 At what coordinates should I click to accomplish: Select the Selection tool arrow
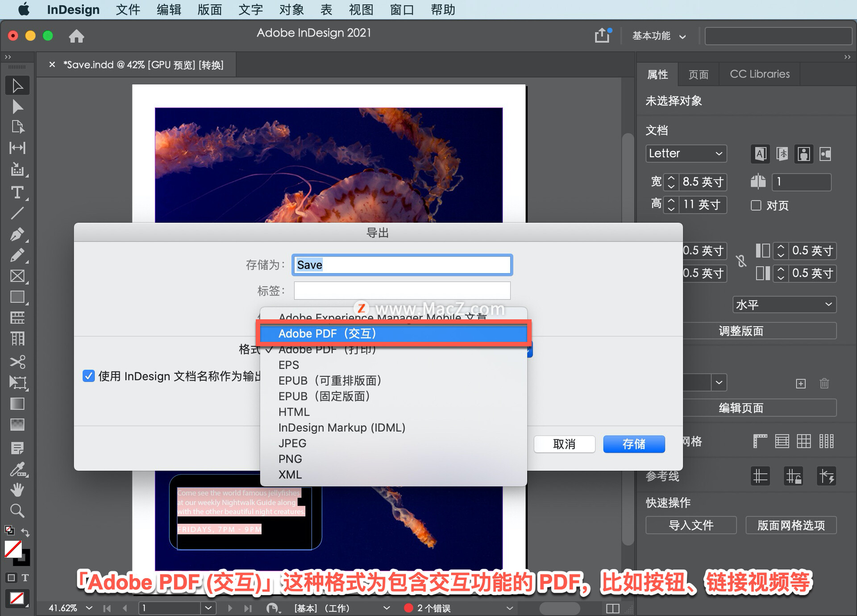tap(17, 85)
